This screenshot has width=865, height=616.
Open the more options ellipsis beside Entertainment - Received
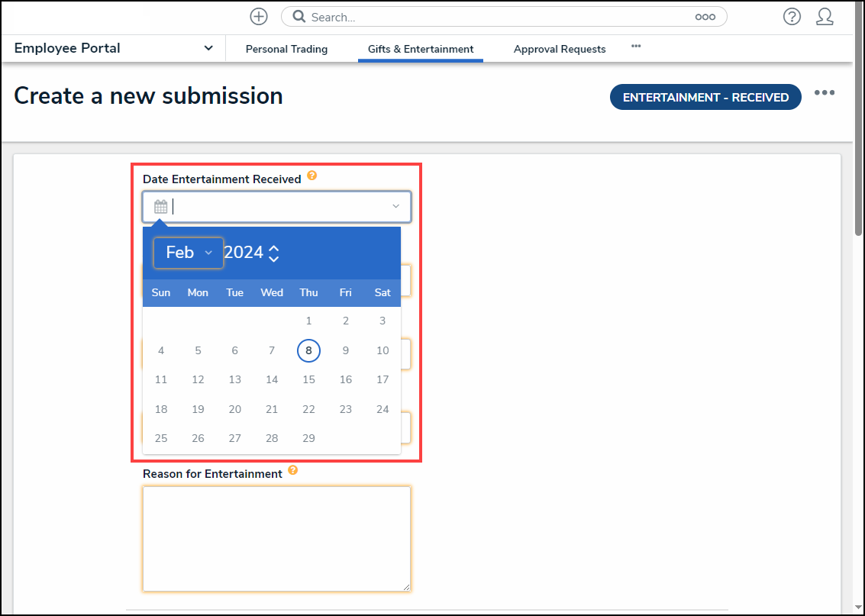pyautogui.click(x=824, y=93)
